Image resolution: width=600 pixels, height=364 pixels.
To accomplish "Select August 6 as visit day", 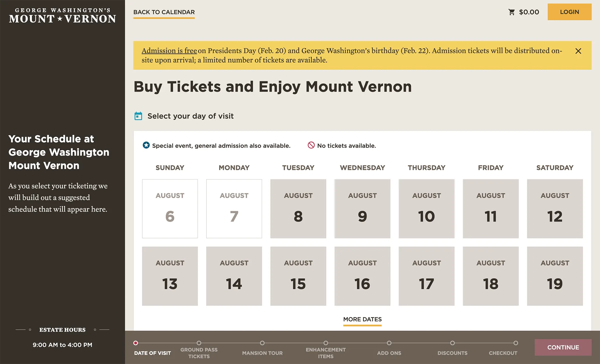I will [170, 209].
